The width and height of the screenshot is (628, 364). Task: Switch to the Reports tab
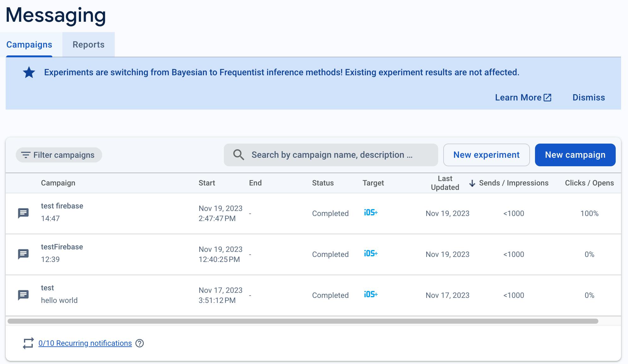[x=89, y=45]
